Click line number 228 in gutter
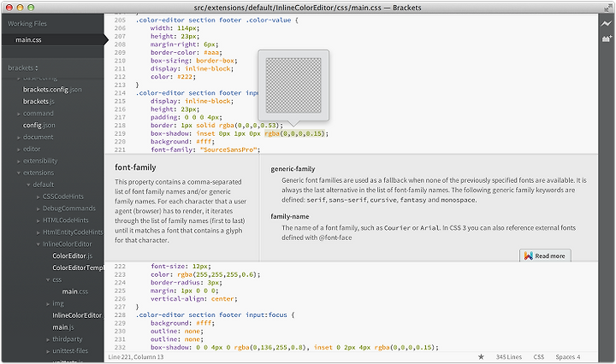 click(120, 315)
